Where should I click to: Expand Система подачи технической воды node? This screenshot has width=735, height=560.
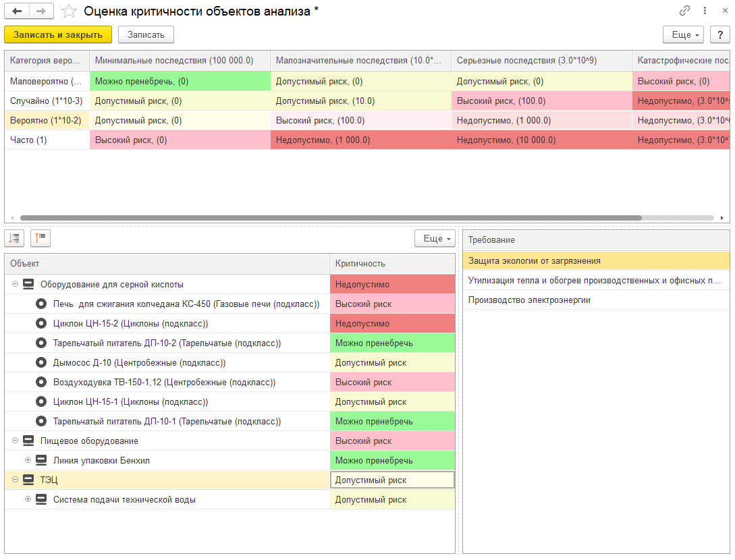click(28, 499)
